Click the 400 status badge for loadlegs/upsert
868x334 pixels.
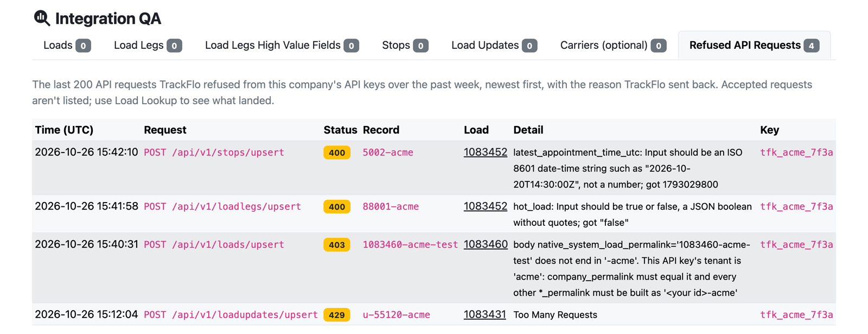[337, 206]
